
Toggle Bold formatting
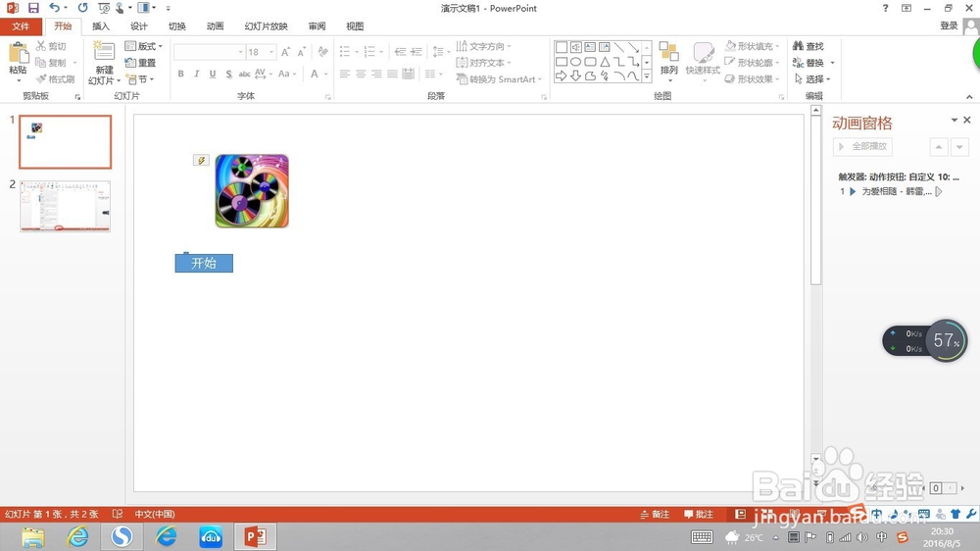click(180, 74)
